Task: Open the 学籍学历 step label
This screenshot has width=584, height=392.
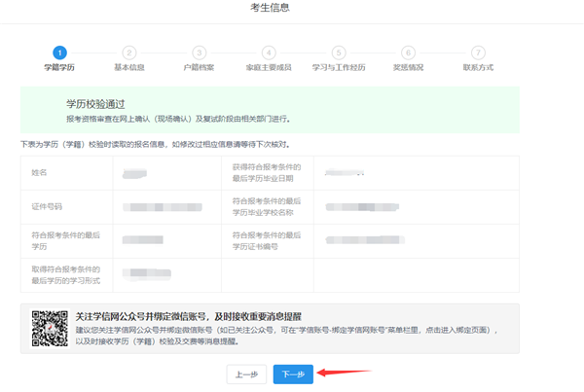Action: tap(59, 67)
